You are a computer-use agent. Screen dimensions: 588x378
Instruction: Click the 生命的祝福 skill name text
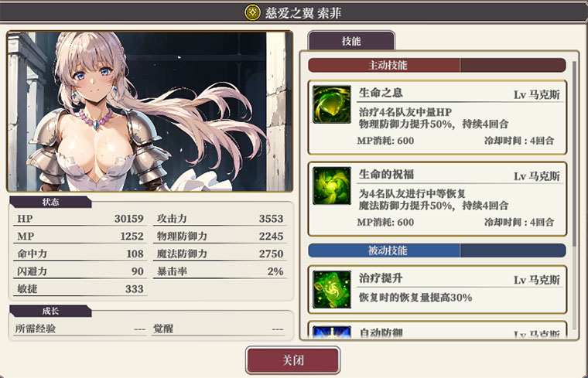(386, 174)
